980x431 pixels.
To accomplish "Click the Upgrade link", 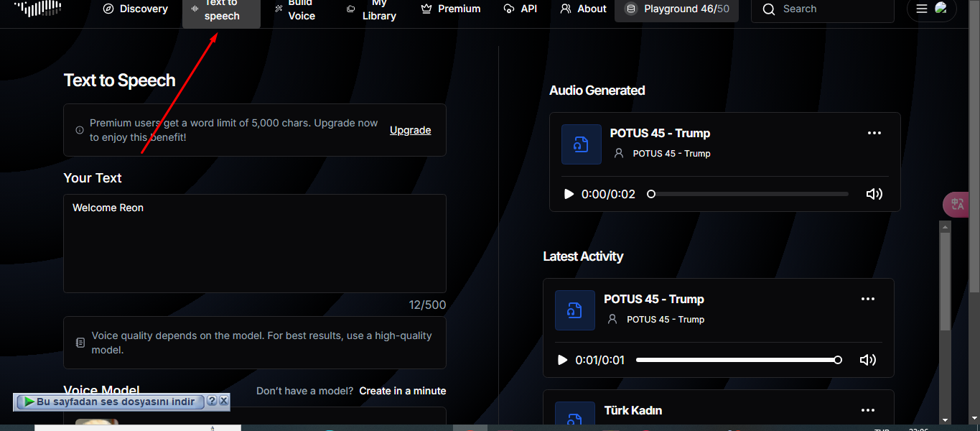I will (411, 130).
